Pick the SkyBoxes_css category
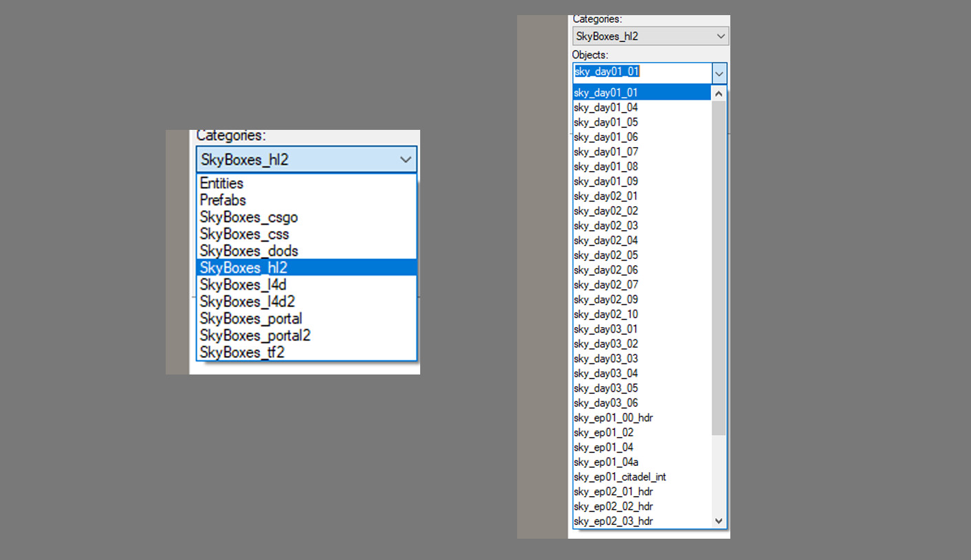Screen dimensions: 971x560 click(244, 234)
